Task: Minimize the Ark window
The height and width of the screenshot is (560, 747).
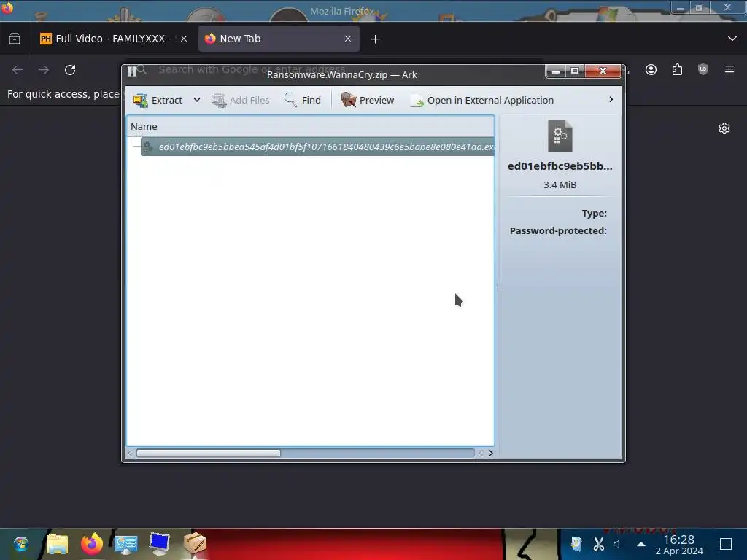Action: pos(555,71)
